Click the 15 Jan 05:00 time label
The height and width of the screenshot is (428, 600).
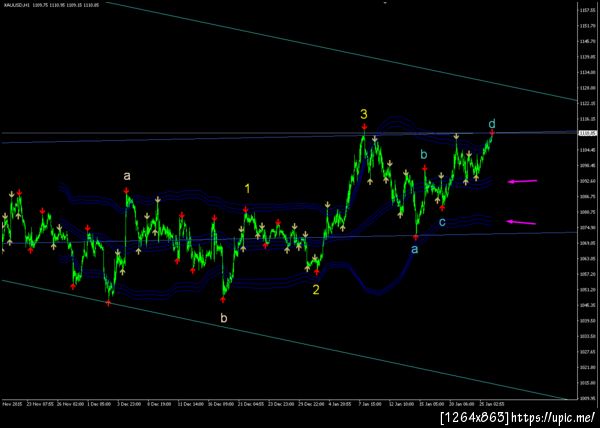coord(432,404)
